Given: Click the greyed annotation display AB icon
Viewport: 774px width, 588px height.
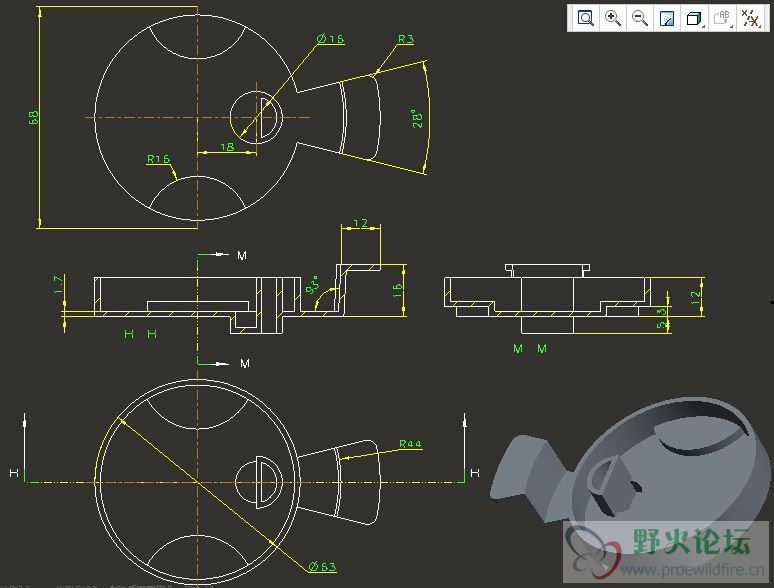Looking at the screenshot, I should tap(722, 18).
